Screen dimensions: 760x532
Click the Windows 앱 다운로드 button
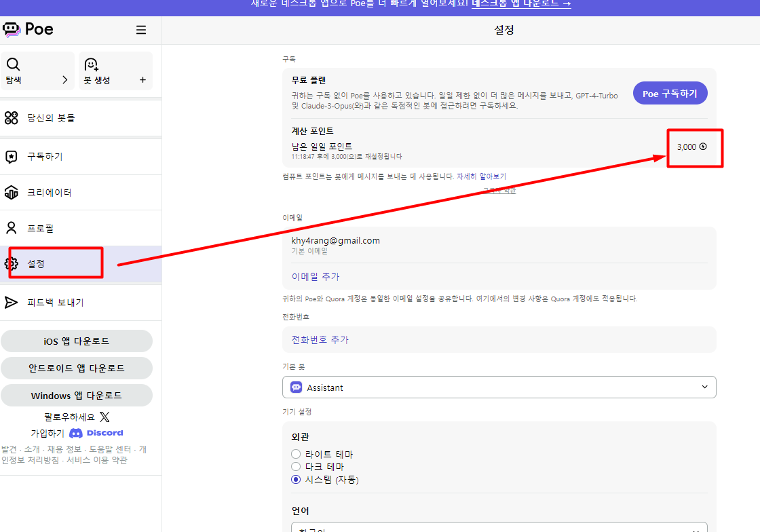77,396
